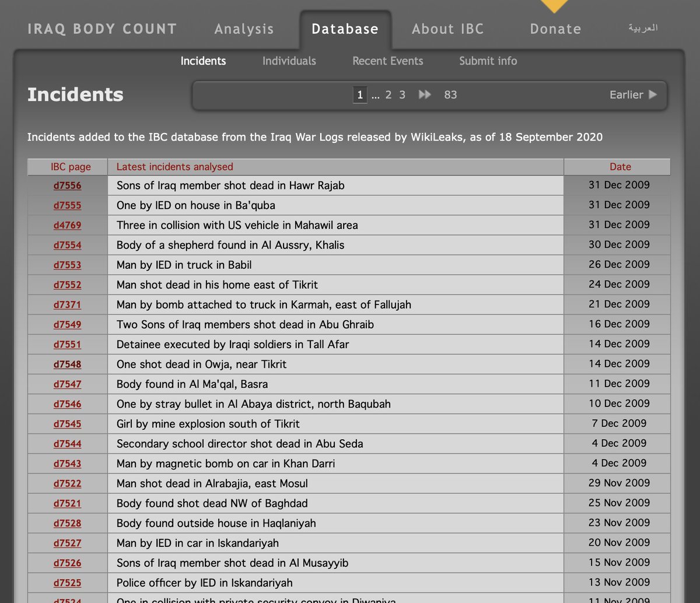The height and width of the screenshot is (603, 700).
Task: Jump ahead using the fast-forward pagination arrow
Action: (x=424, y=94)
